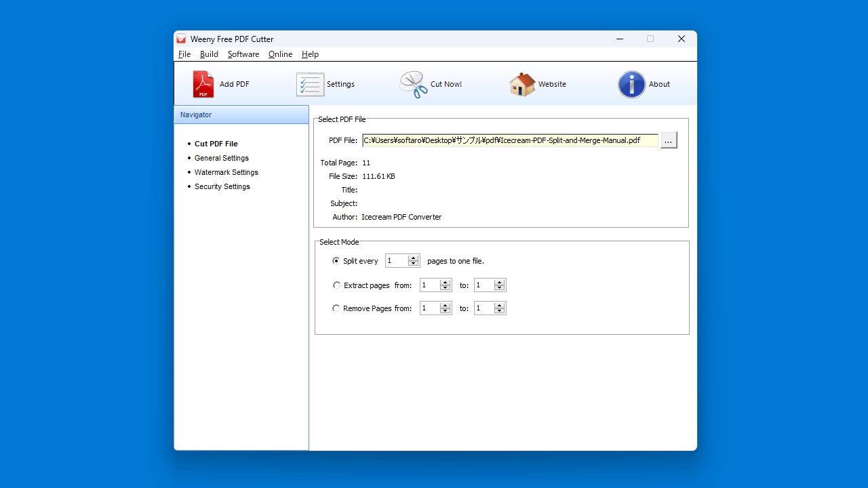868x488 pixels.
Task: Decrease the Extract pages to value
Action: (x=499, y=288)
